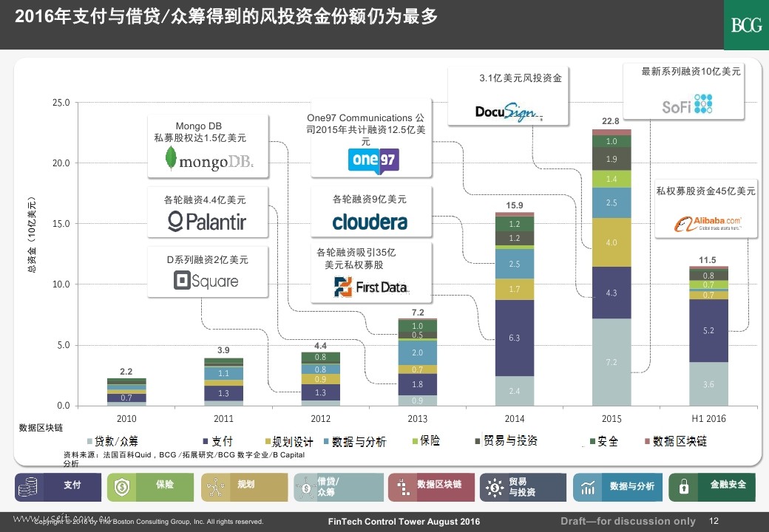Click the 2.4 segment in the 2014 bar
This screenshot has height=532, width=769.
pyautogui.click(x=515, y=391)
